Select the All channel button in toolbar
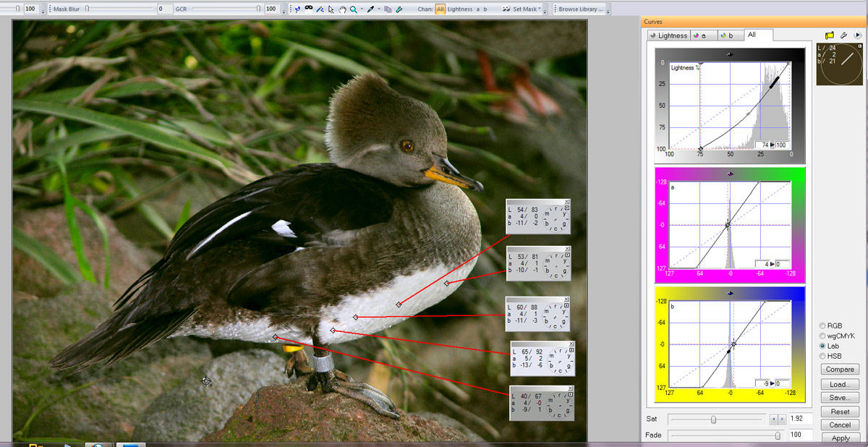The image size is (868, 447). coord(440,9)
